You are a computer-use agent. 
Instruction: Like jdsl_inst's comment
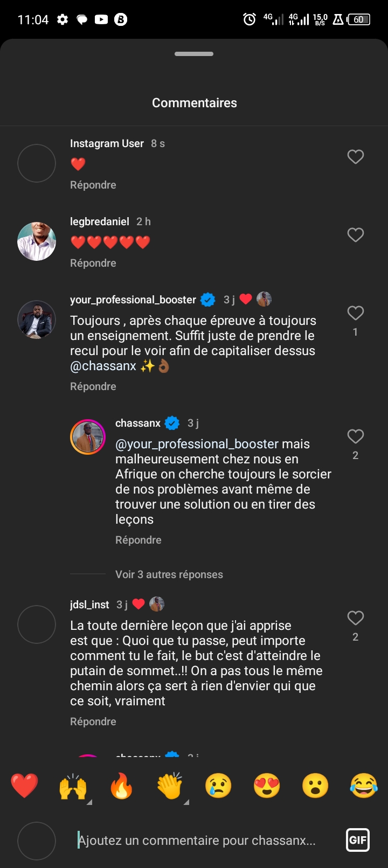pyautogui.click(x=355, y=618)
